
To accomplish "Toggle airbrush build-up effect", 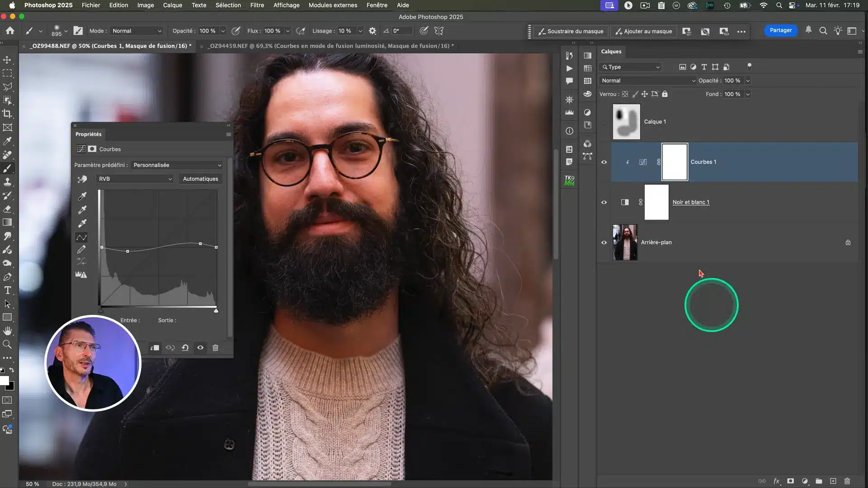I will [x=300, y=31].
